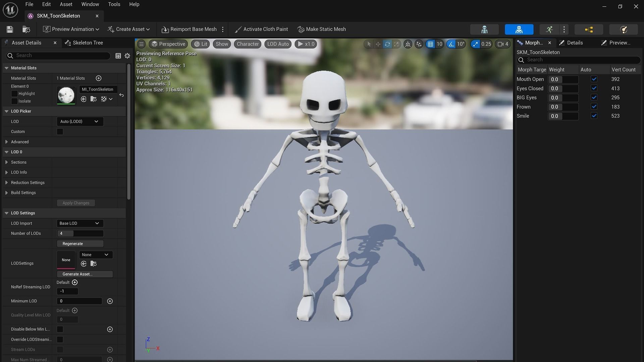This screenshot has width=644, height=362.
Task: Toggle Override LODStreaming checkbox
Action: (60, 340)
